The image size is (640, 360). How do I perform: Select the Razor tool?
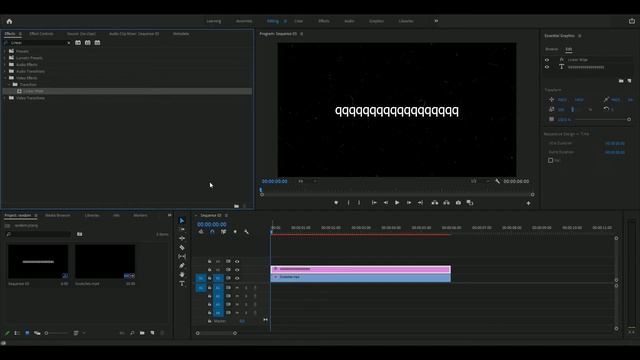[182, 247]
